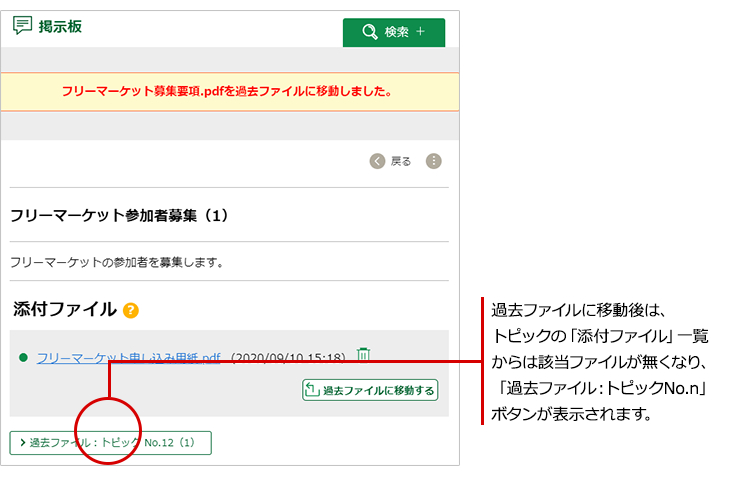
Task: Open the three-dot more options menu
Action: tap(433, 161)
